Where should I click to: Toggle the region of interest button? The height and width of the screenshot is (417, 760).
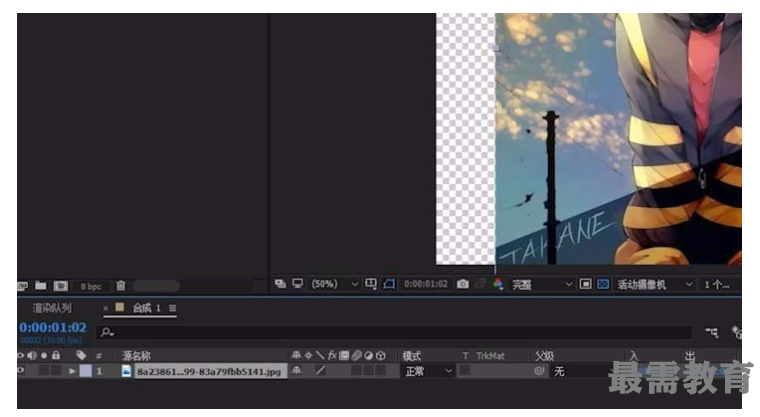coord(586,284)
